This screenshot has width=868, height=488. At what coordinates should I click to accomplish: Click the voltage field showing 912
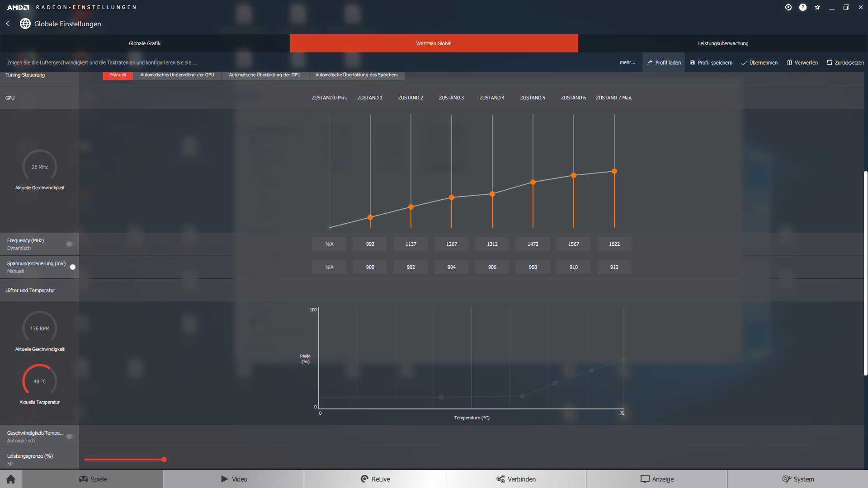tap(614, 267)
